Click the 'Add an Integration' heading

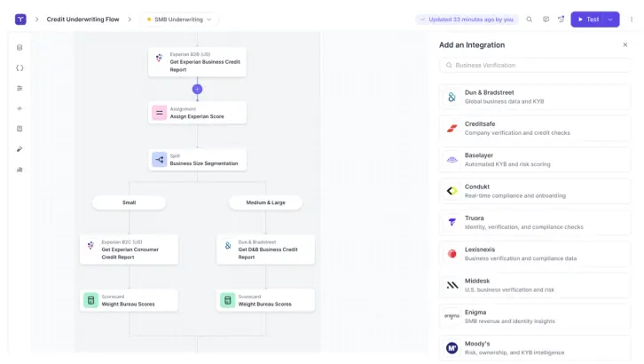[472, 45]
